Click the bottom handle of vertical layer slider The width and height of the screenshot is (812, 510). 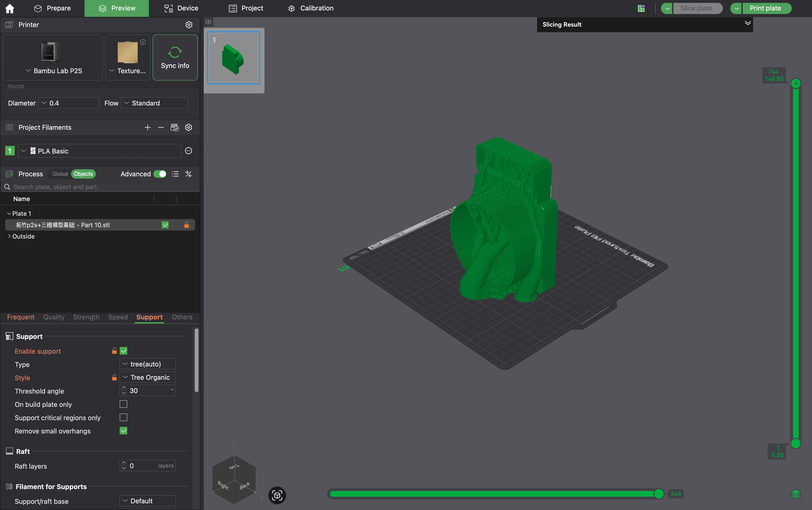tap(795, 443)
